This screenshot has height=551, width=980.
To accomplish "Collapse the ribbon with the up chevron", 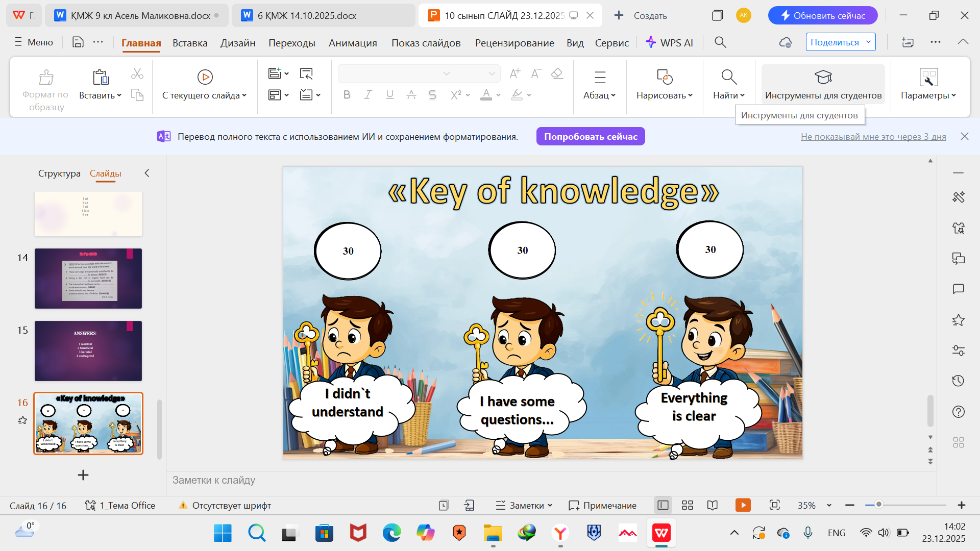I will pos(963,42).
